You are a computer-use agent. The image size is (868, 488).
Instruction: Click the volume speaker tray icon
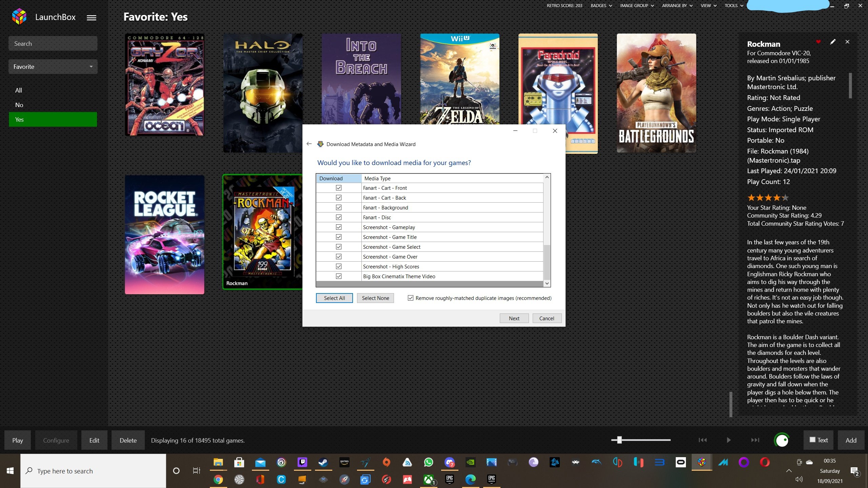click(x=799, y=479)
